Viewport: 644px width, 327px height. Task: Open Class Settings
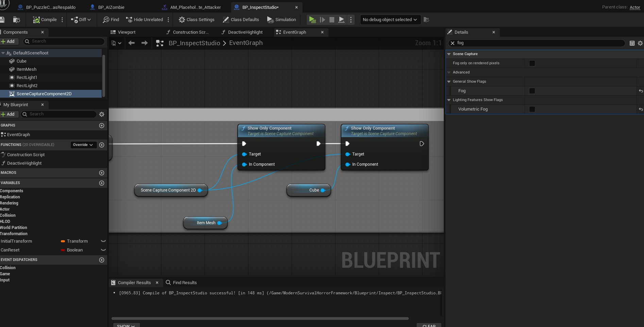point(197,20)
